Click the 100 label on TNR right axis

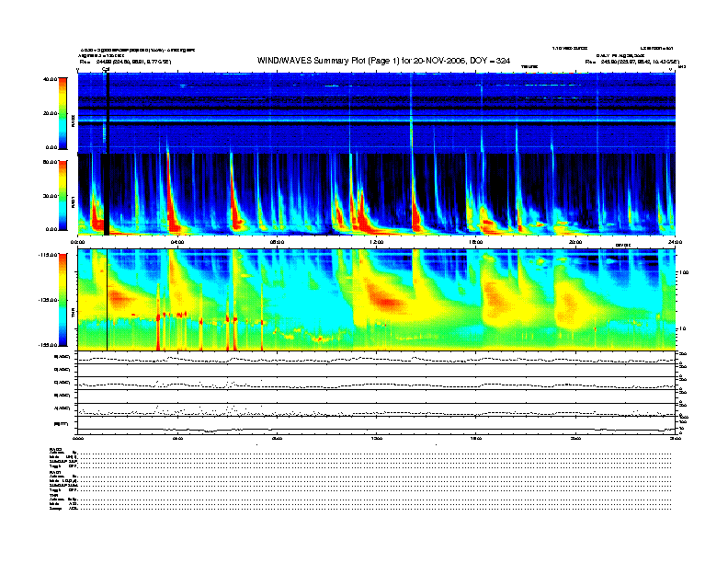click(x=684, y=272)
